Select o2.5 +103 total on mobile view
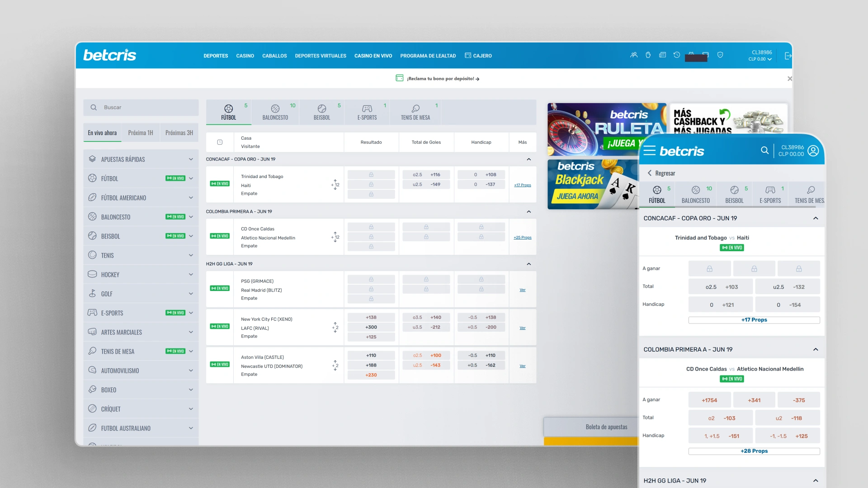Viewport: 868px width, 488px height. [x=721, y=287]
